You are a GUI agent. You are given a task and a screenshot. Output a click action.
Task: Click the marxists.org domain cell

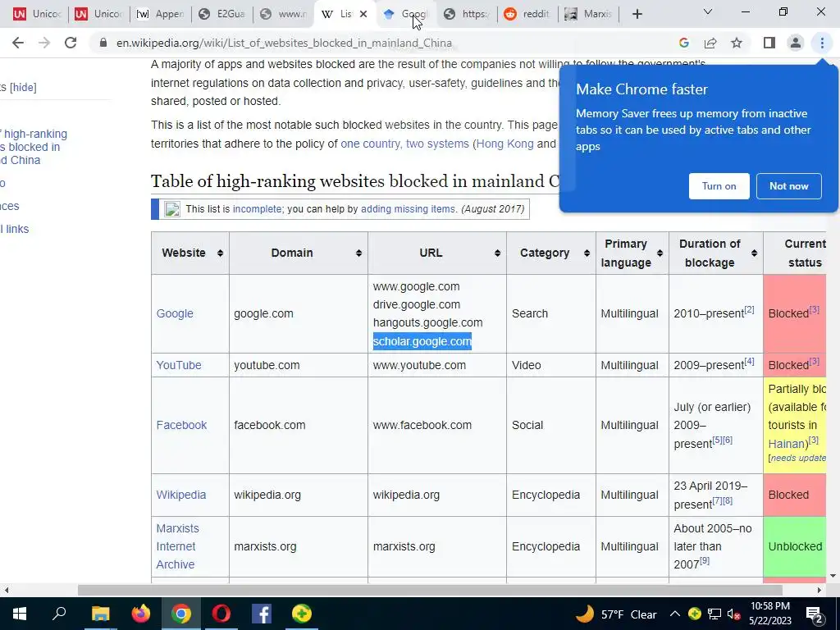point(299,546)
